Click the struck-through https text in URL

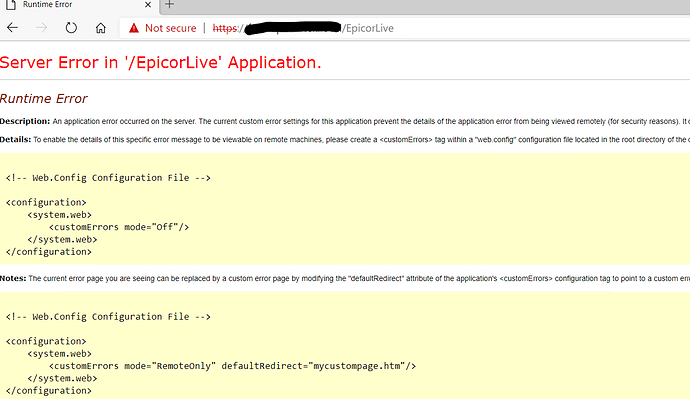coord(225,28)
